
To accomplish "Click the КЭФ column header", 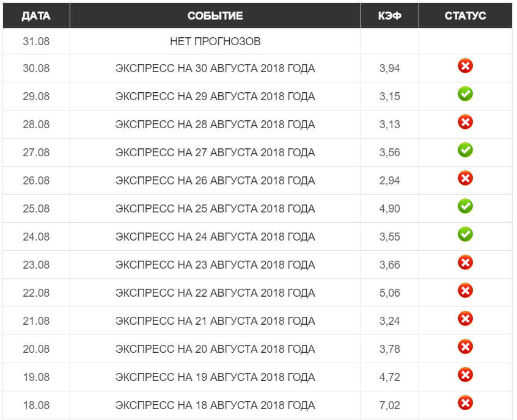I will point(389,16).
